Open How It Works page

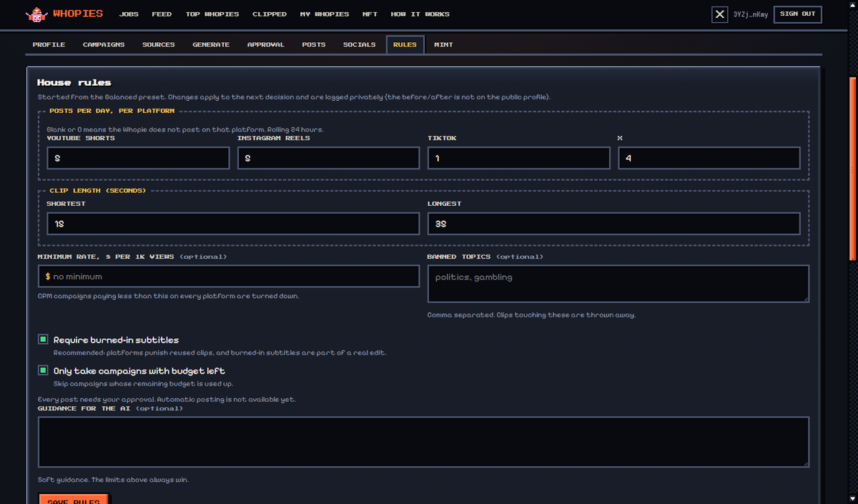pyautogui.click(x=420, y=14)
